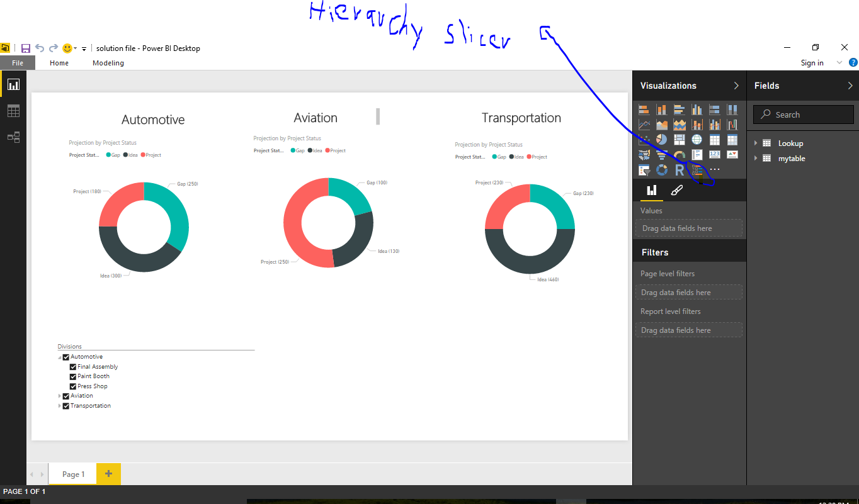Choose the Map globe visualization

(x=697, y=140)
